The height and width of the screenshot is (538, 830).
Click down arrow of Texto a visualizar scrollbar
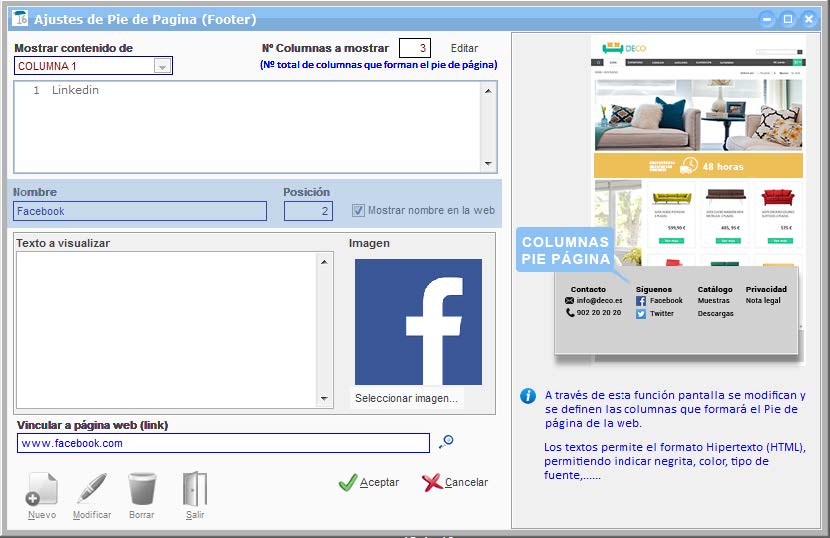click(324, 399)
